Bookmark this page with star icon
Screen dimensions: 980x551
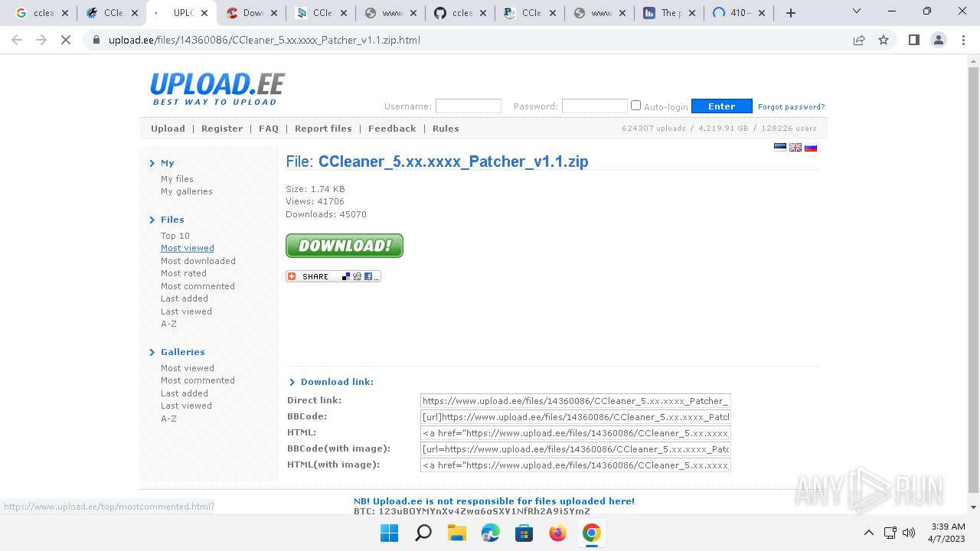(x=884, y=40)
